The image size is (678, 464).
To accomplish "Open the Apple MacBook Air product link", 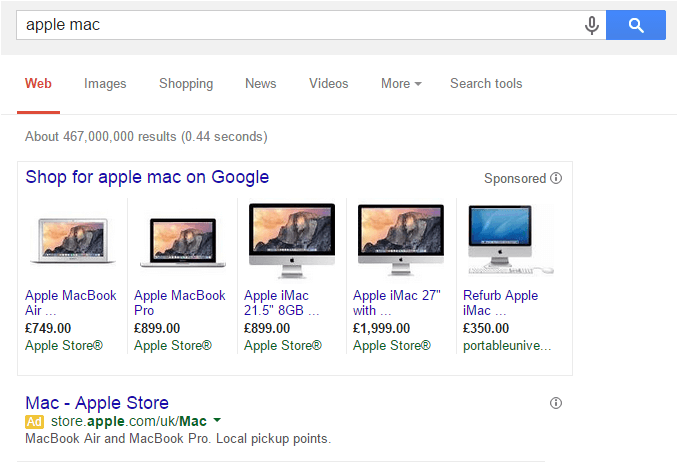I will [x=70, y=303].
